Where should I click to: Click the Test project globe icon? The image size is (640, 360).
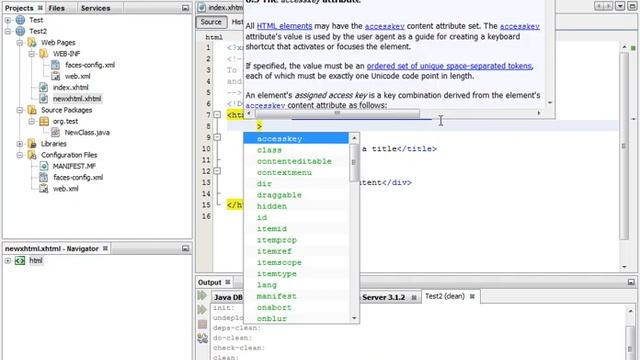click(x=20, y=20)
